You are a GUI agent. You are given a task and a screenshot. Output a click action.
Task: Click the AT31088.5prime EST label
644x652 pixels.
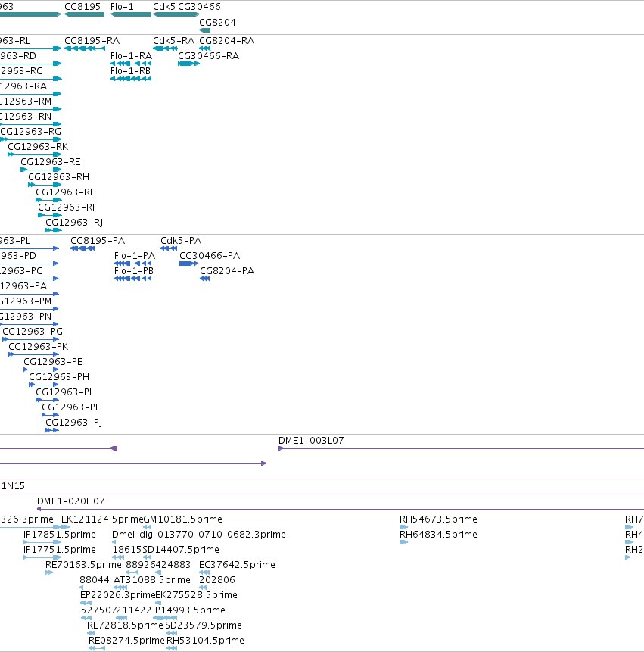(x=152, y=580)
